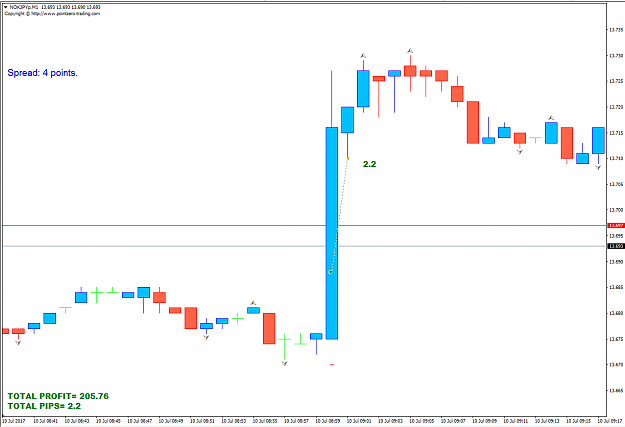Click the small red dash below the big candle
The height and width of the screenshot is (427, 625).
[332, 364]
